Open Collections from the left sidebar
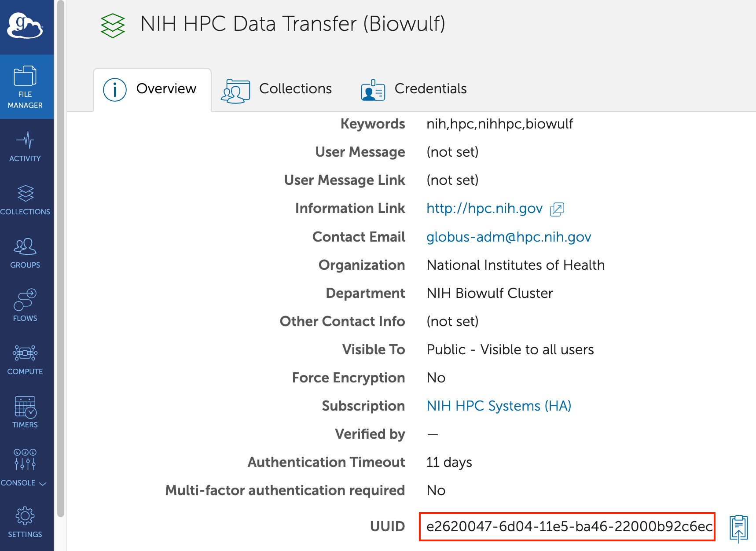756x551 pixels. 25,200
